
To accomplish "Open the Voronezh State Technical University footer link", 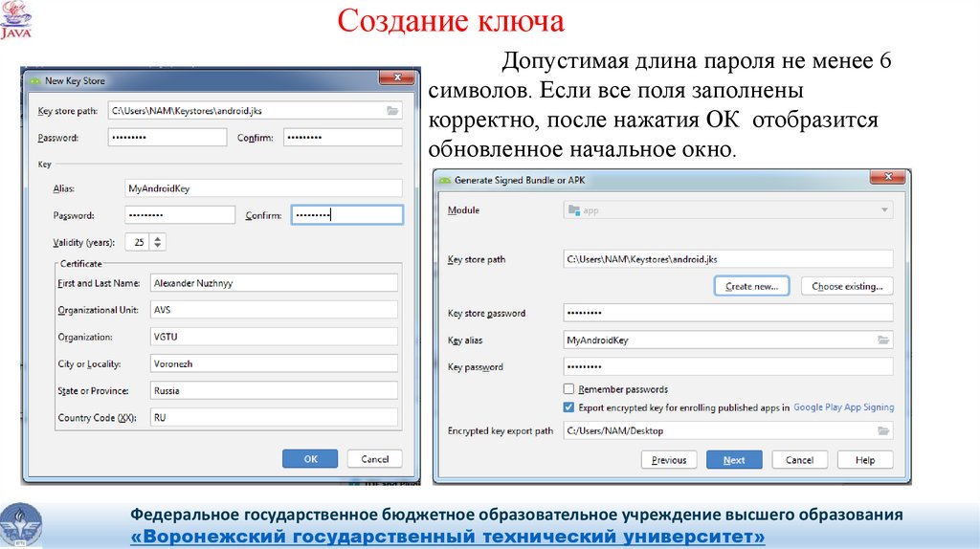I will (x=448, y=537).
